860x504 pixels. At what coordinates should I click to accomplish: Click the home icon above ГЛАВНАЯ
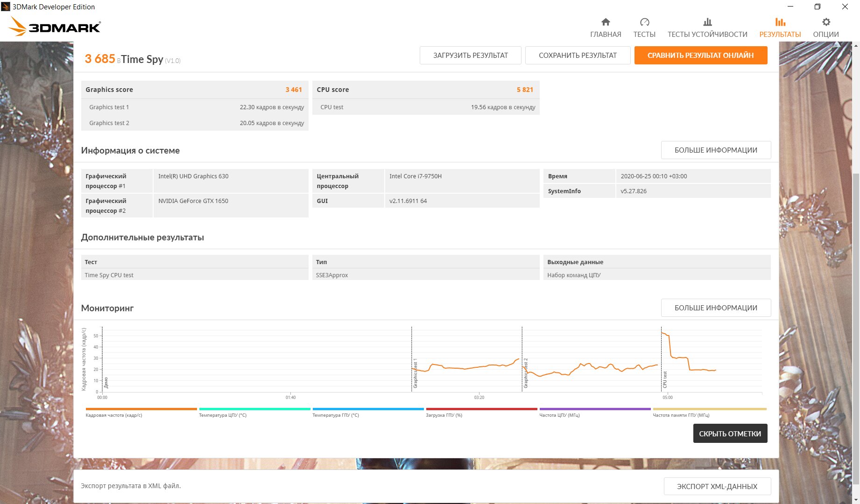[606, 22]
